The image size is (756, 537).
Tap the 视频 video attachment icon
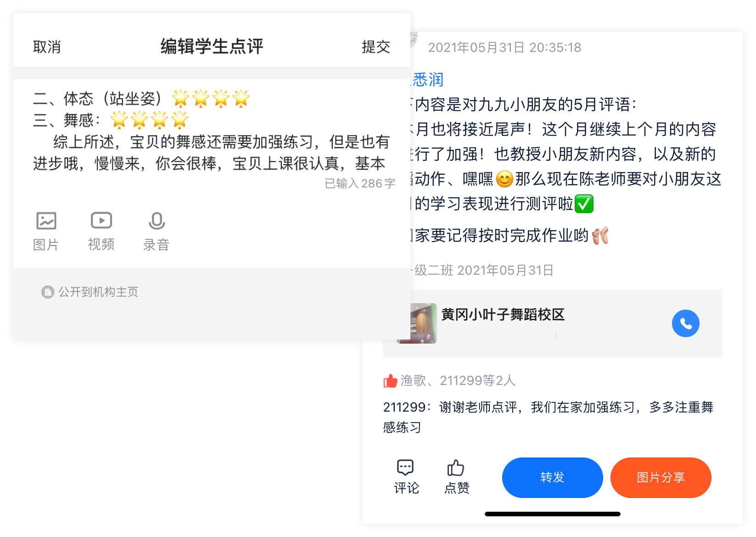point(101,220)
